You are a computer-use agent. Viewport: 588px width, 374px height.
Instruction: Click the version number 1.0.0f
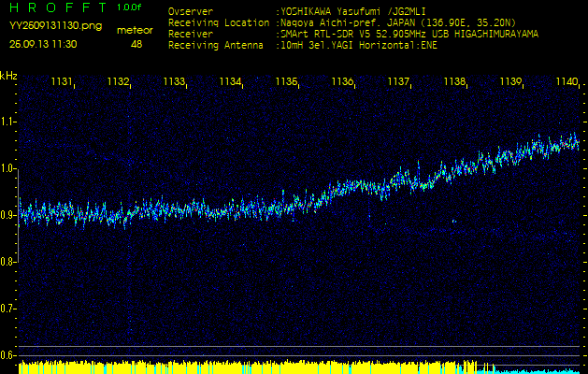pos(130,7)
